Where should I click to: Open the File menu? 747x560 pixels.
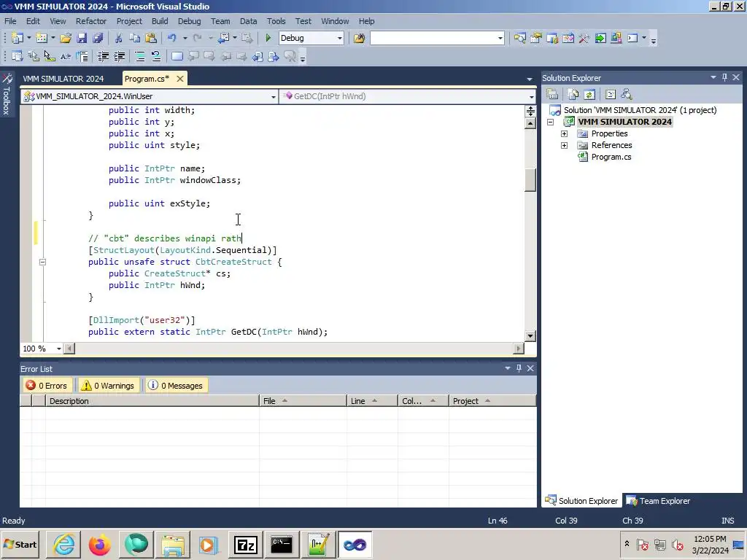(10, 21)
